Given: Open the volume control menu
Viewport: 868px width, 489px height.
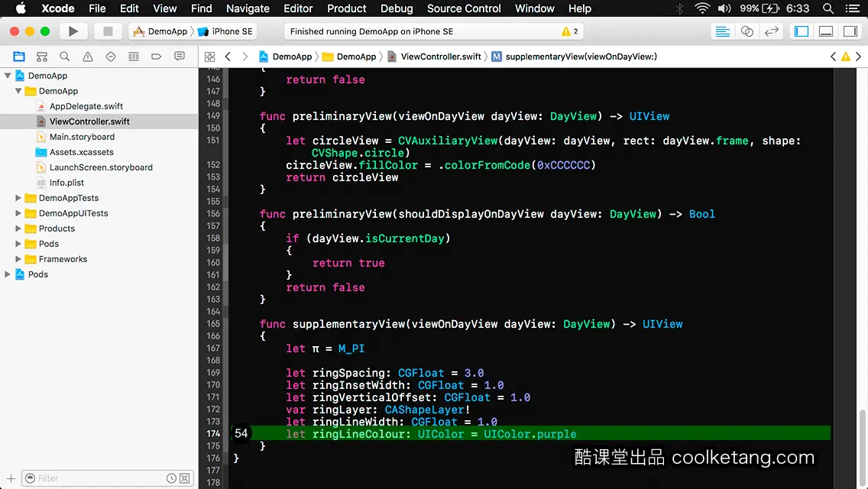Looking at the screenshot, I should pyautogui.click(x=724, y=8).
